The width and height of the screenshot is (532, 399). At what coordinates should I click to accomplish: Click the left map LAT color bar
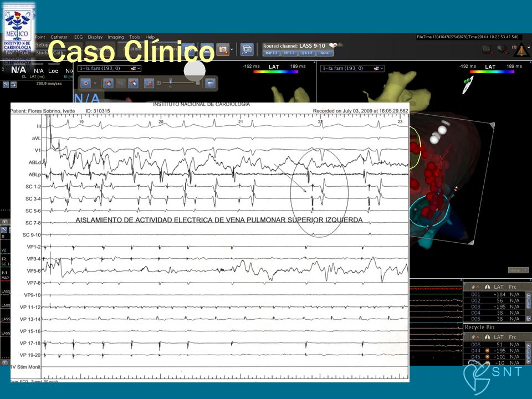coord(275,72)
